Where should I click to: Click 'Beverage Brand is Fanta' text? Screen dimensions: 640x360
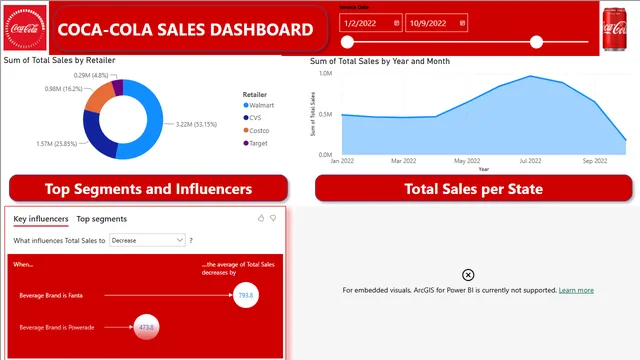pyautogui.click(x=51, y=296)
